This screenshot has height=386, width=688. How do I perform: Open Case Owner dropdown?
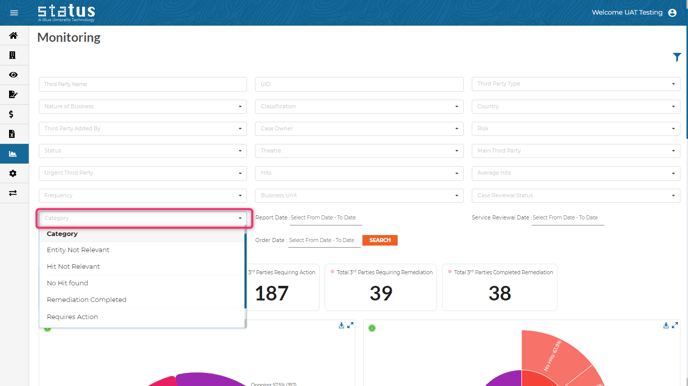tap(359, 129)
